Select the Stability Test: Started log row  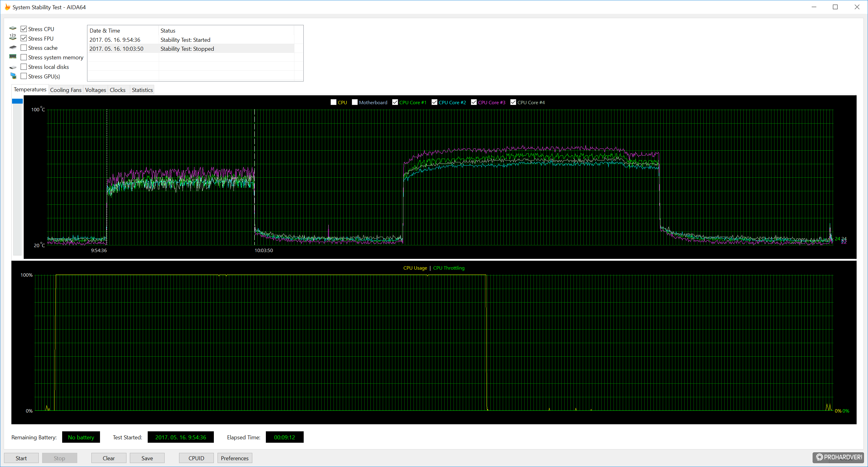(191, 40)
